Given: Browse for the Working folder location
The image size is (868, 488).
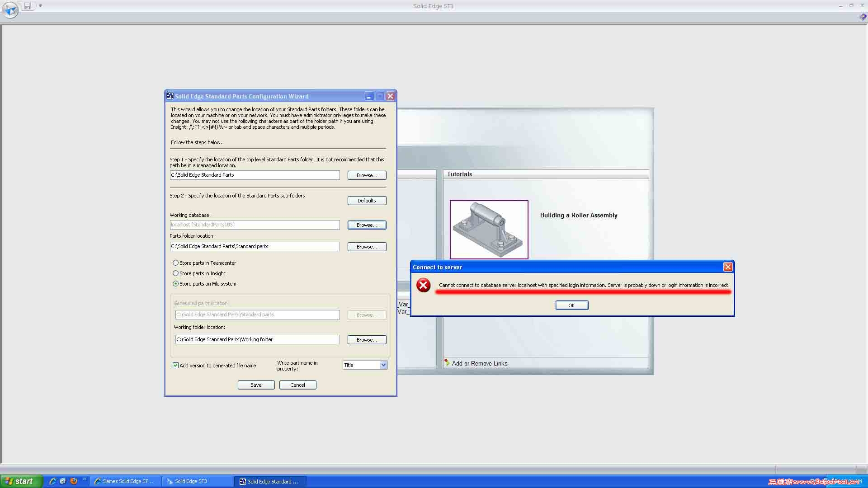Looking at the screenshot, I should click(367, 340).
